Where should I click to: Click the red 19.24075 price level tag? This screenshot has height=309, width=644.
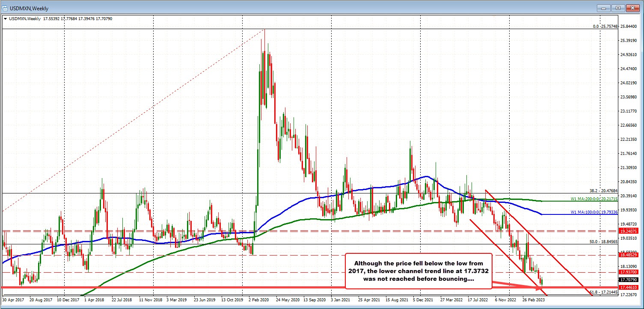pyautogui.click(x=629, y=231)
